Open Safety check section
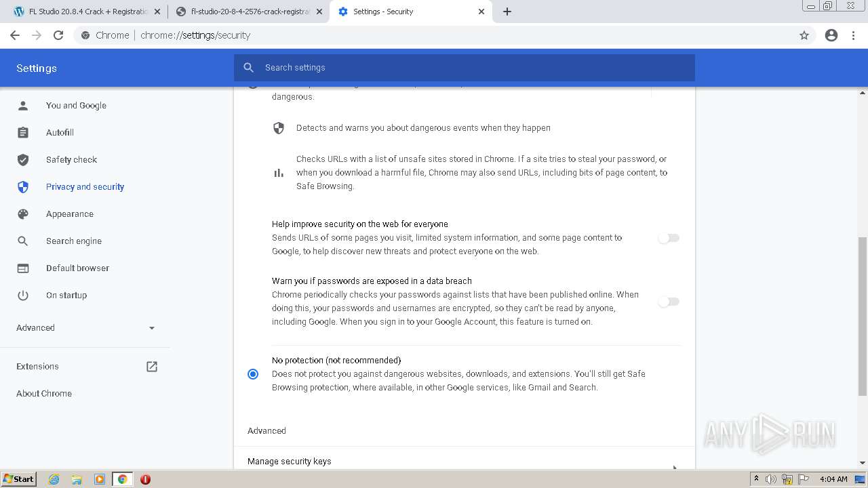This screenshot has width=868, height=488. [x=71, y=160]
